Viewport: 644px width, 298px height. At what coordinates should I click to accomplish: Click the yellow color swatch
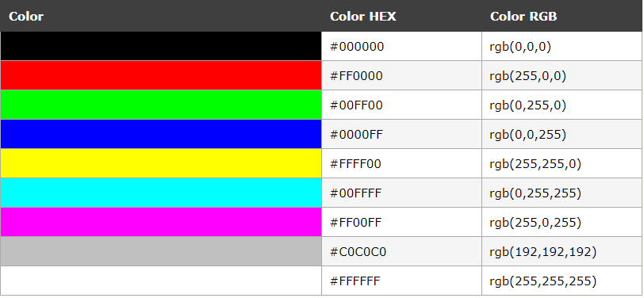[161, 163]
